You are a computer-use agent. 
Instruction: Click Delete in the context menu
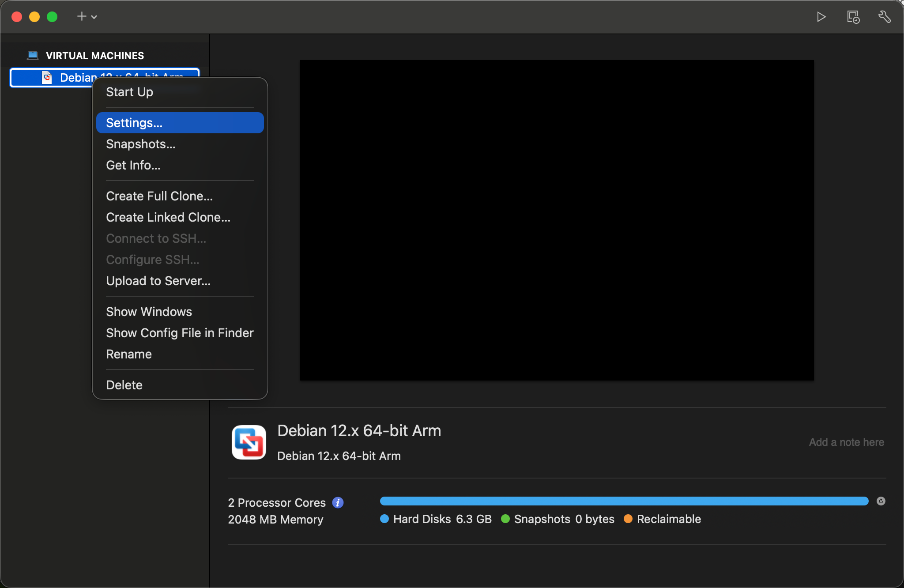coord(124,385)
